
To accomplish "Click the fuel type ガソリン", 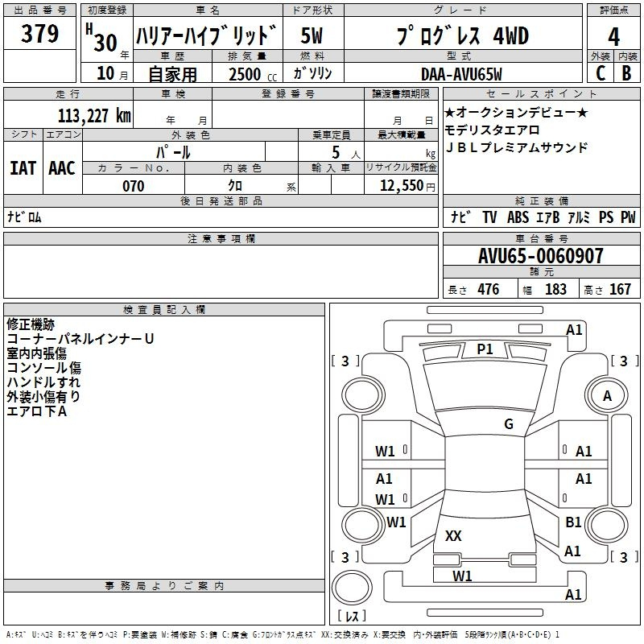I will coord(312,73).
